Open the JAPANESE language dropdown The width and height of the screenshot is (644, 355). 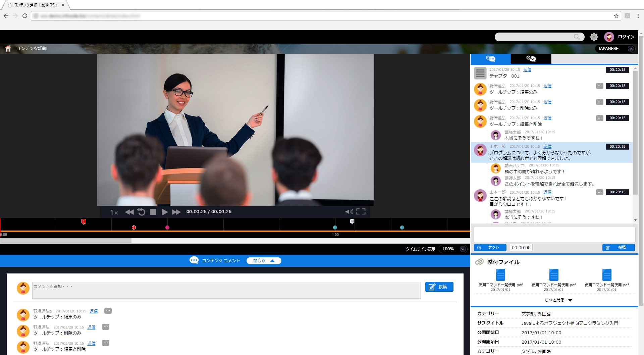615,49
